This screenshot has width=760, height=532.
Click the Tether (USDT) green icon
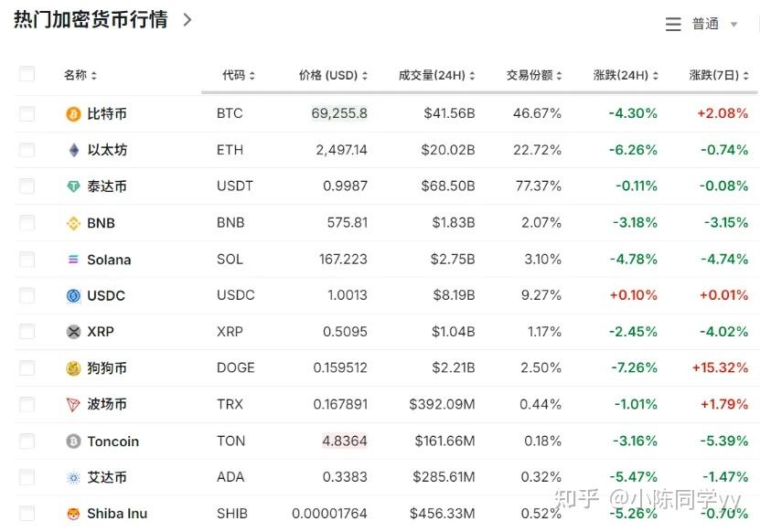click(x=71, y=186)
